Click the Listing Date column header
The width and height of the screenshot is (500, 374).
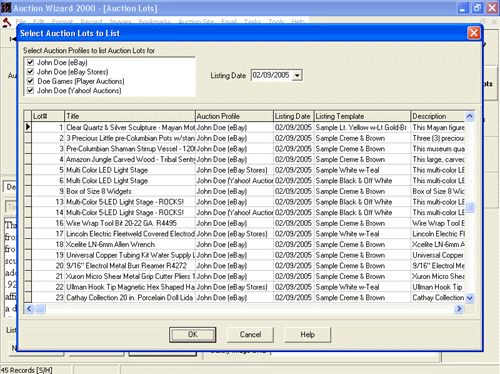294,116
